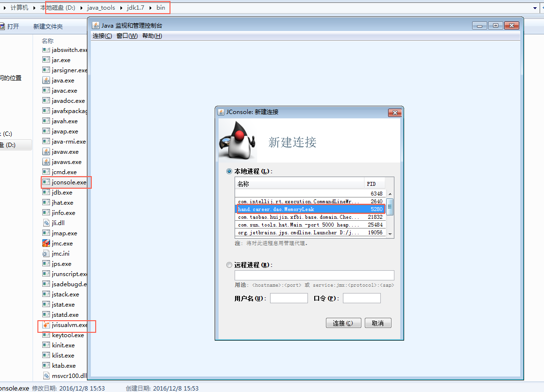The height and width of the screenshot is (392, 544).
Task: Select the jstack.exe file icon
Action: pos(46,294)
